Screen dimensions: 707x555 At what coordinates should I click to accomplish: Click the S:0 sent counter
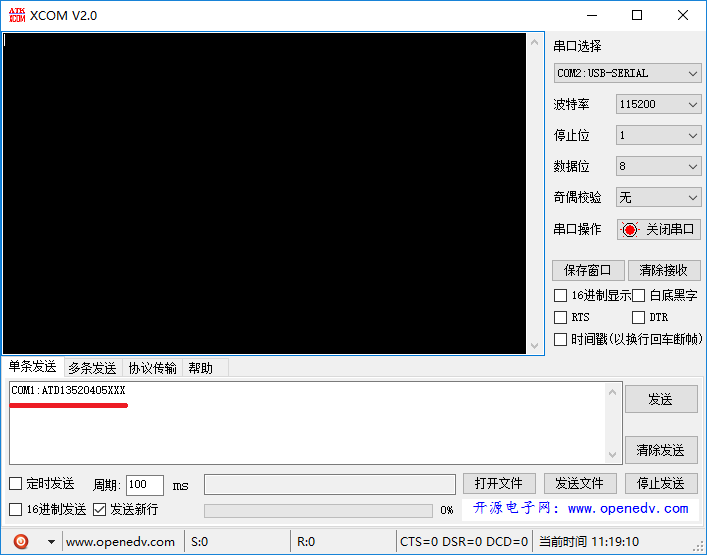click(x=200, y=541)
